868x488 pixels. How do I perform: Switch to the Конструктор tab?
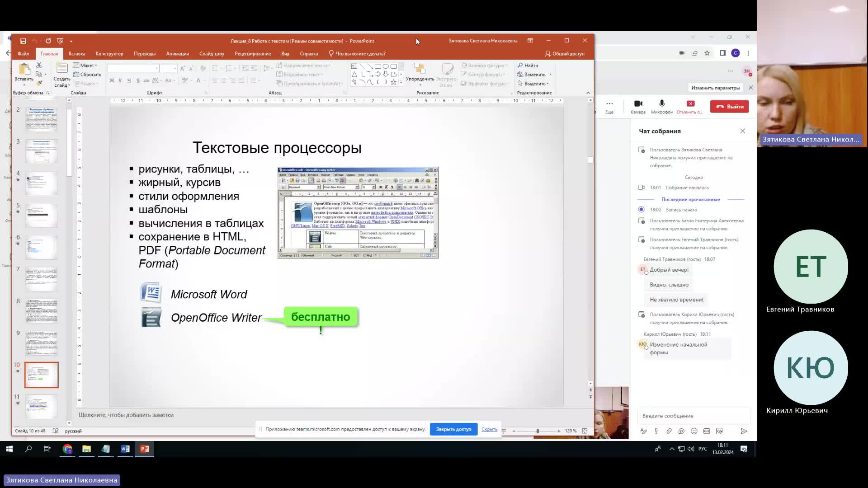pos(109,54)
